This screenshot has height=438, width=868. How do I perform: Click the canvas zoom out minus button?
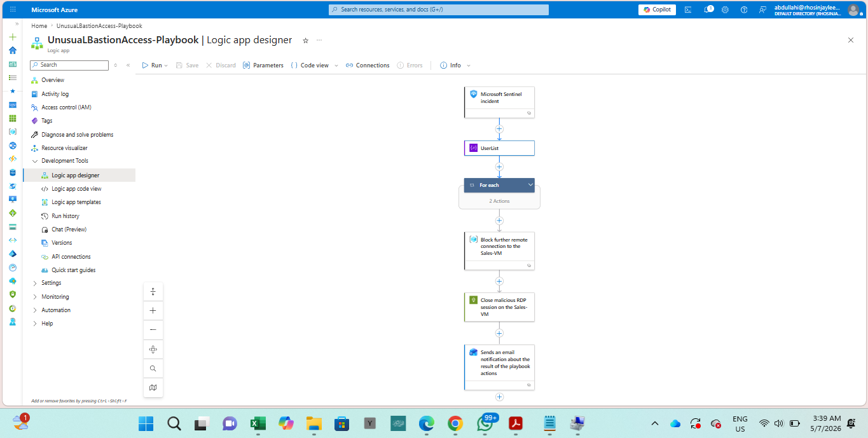(x=153, y=330)
